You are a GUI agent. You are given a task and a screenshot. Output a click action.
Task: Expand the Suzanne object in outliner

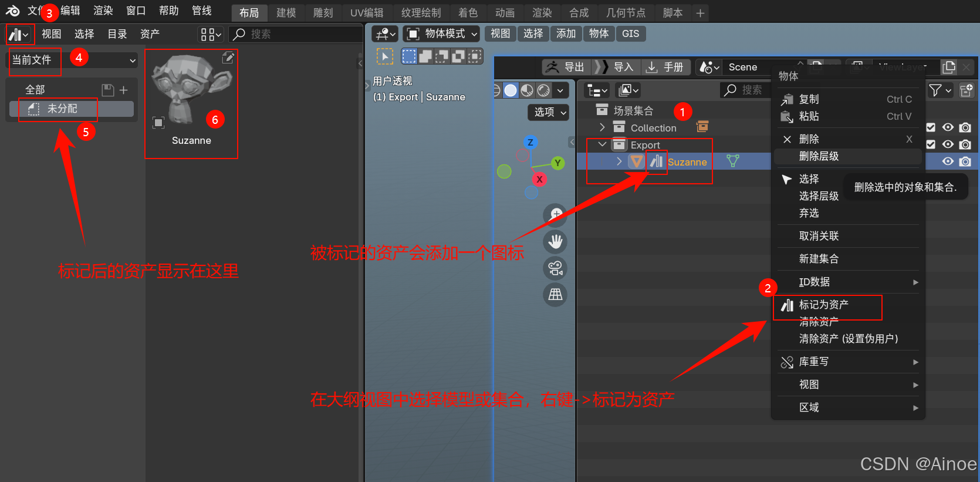tap(619, 161)
